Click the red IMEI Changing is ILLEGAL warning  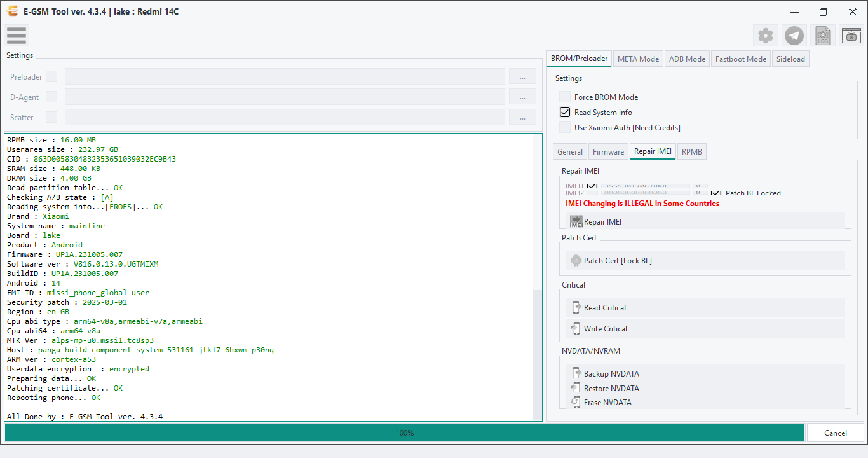click(x=642, y=204)
